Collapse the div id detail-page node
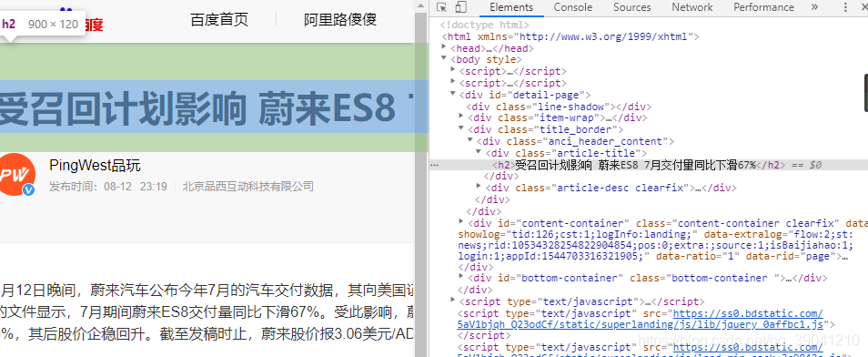The height and width of the screenshot is (357, 868). pos(453,94)
